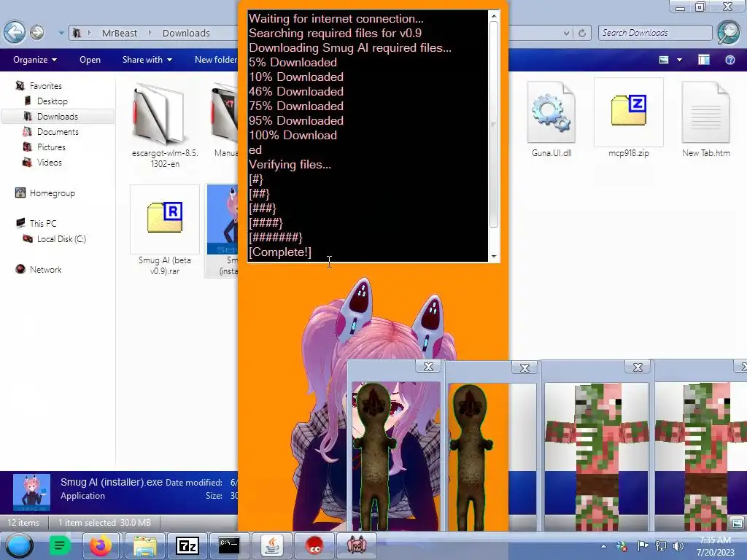Click the Open toolbar button
747x560 pixels.
90,60
